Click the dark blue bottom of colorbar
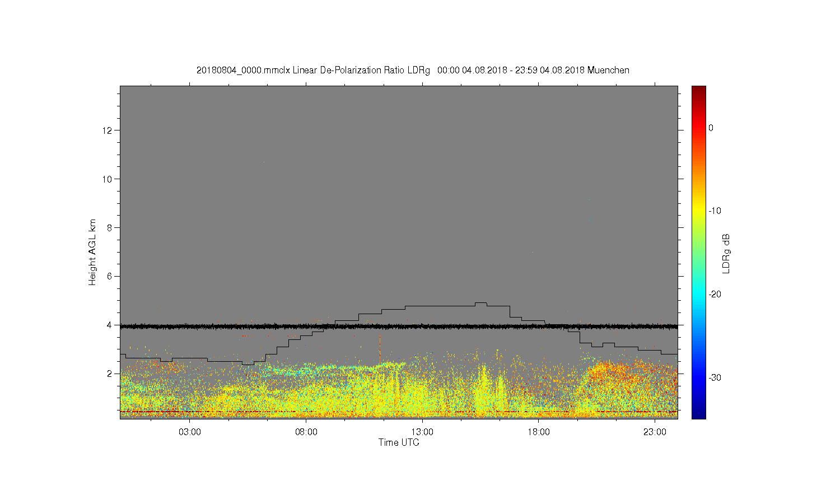The image size is (840, 504). 699,413
